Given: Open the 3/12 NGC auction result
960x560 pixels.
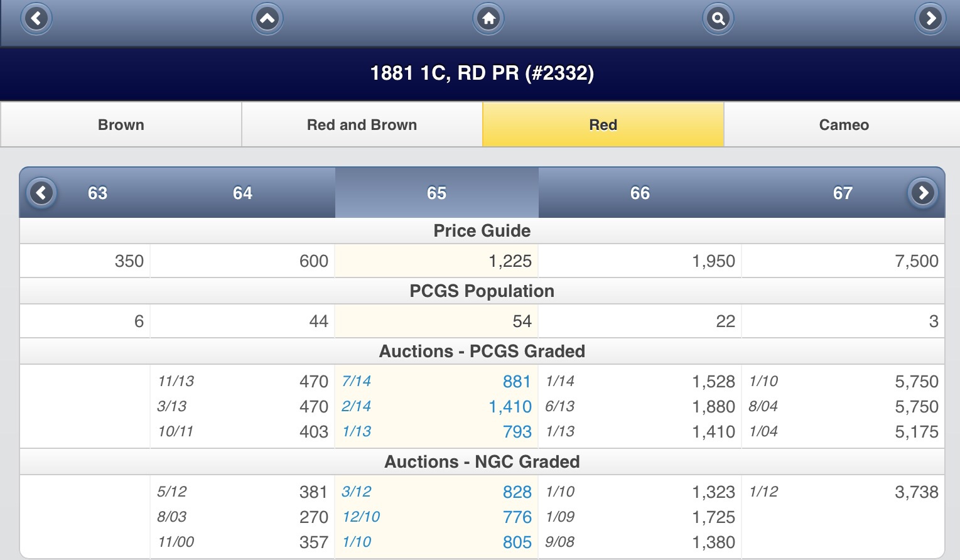Looking at the screenshot, I should (436, 492).
